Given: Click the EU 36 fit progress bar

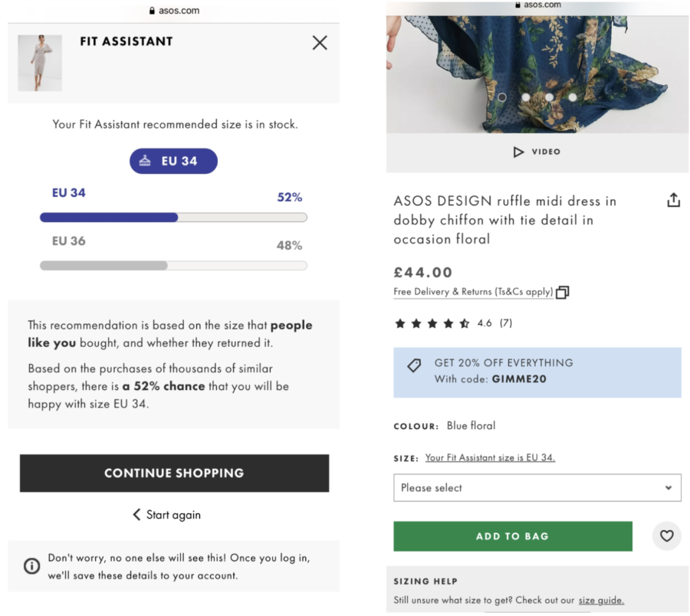Looking at the screenshot, I should click(173, 266).
